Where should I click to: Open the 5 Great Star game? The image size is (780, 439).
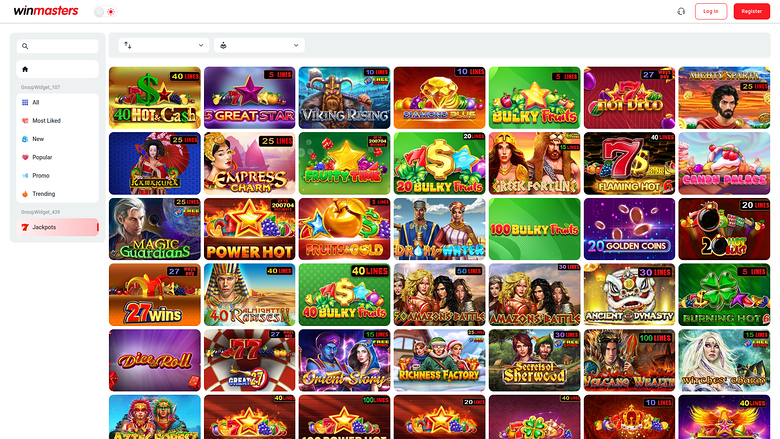click(x=250, y=98)
